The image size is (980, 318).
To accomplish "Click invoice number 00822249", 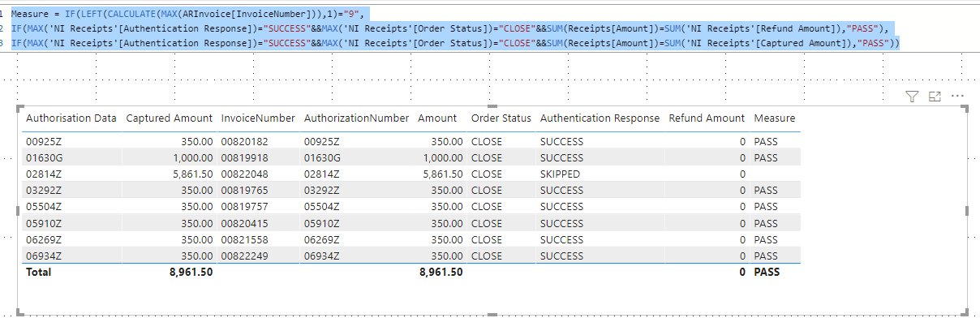I will [244, 256].
